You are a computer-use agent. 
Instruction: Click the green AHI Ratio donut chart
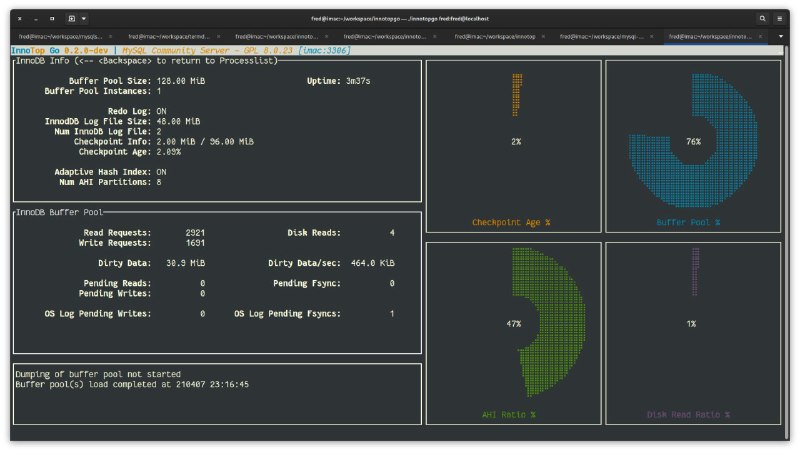click(x=548, y=322)
